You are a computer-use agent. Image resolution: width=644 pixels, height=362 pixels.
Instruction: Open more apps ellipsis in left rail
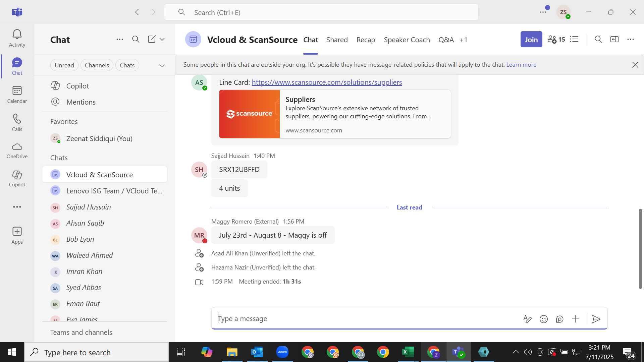pyautogui.click(x=17, y=207)
